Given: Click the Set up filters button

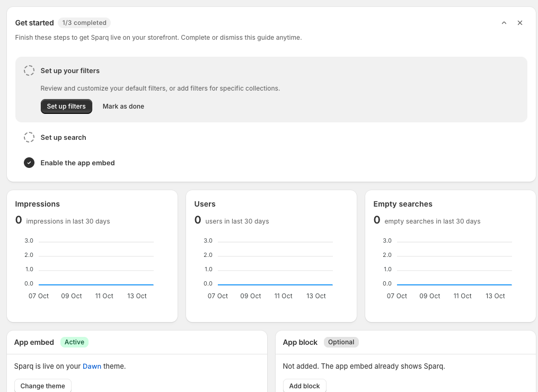Looking at the screenshot, I should click(66, 106).
